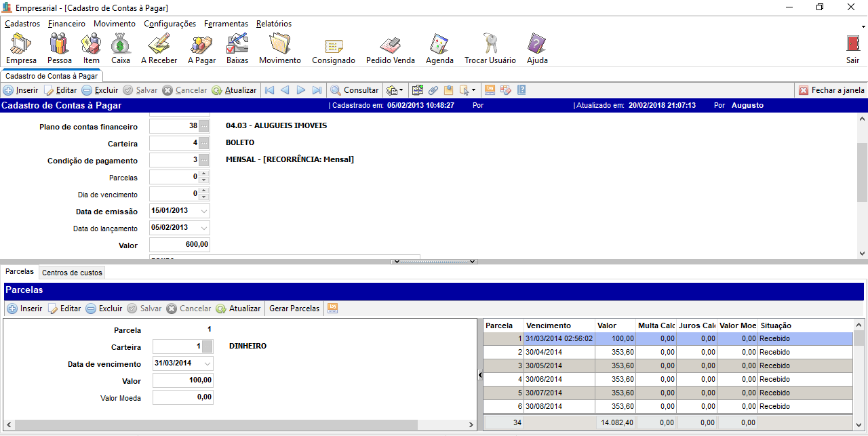Open the Data de vencimento date picker
Viewport: 868px width, 436px height.
(208, 363)
